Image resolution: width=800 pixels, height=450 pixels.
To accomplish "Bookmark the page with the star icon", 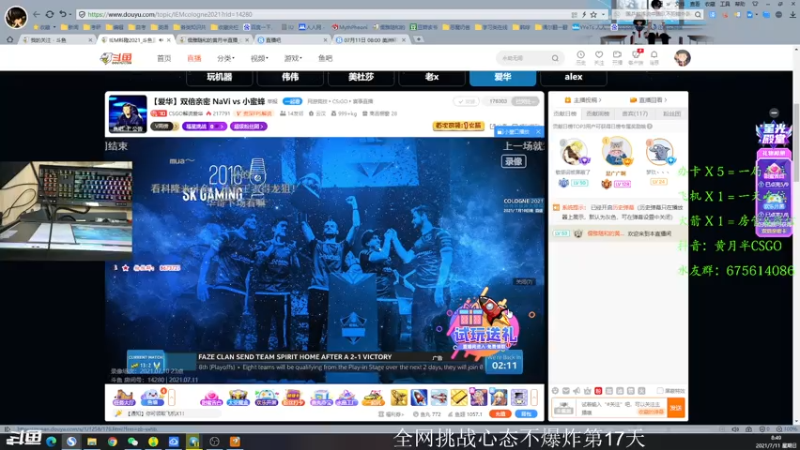I will tap(593, 15).
